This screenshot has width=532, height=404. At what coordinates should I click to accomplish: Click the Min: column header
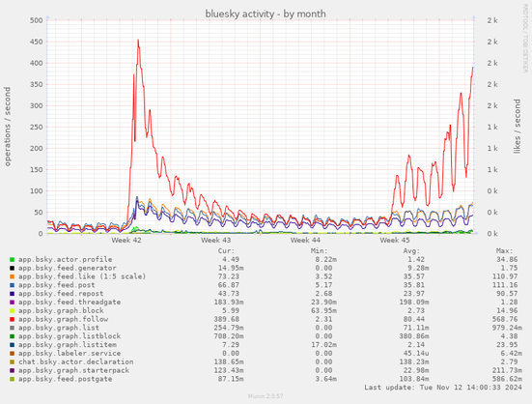tap(319, 251)
